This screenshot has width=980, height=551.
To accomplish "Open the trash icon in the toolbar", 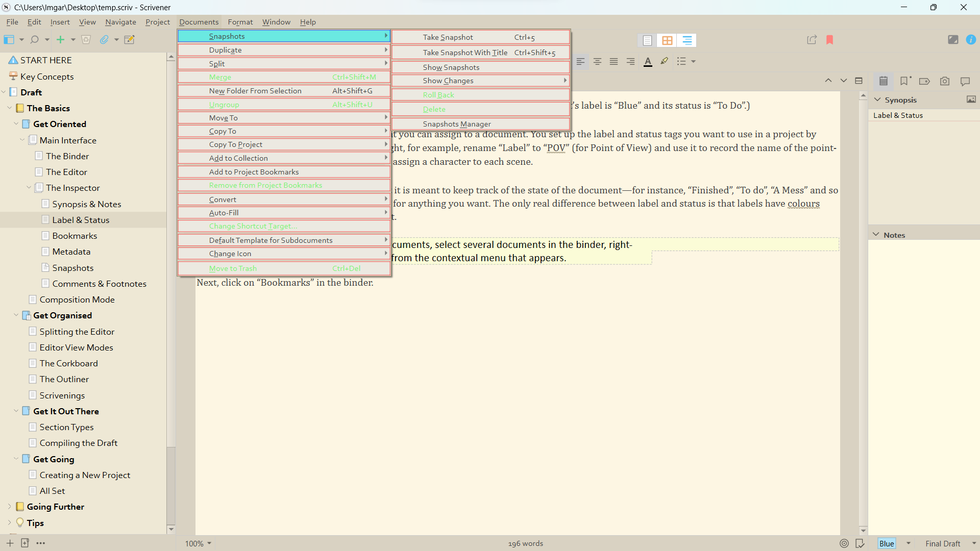I will 86,39.
